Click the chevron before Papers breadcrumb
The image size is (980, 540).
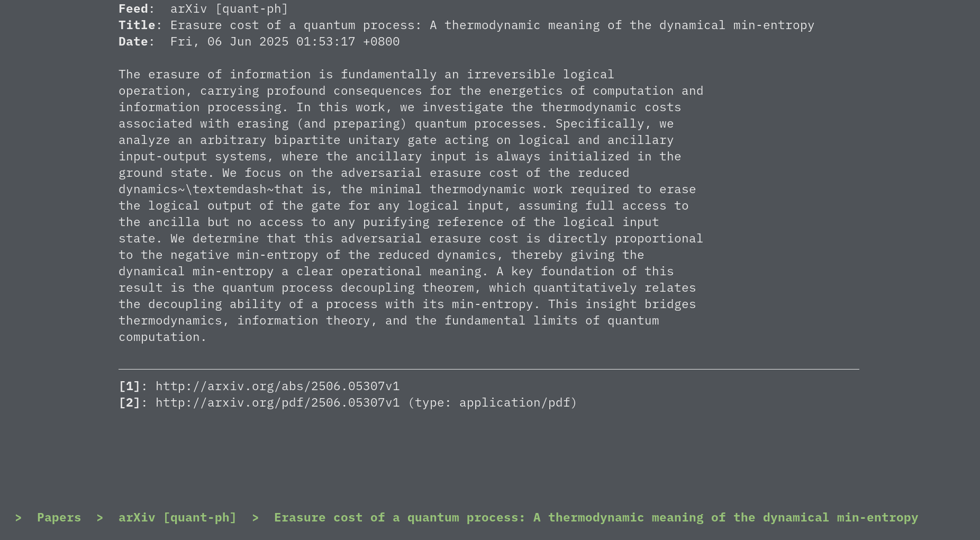pyautogui.click(x=19, y=518)
